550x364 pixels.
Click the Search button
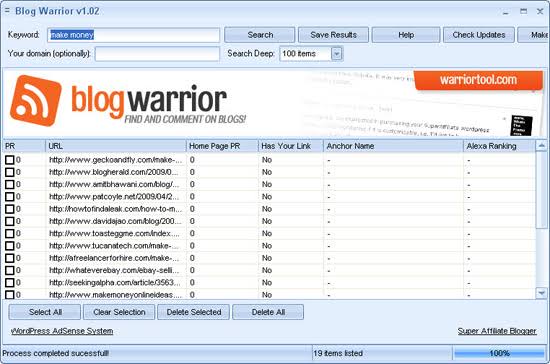tap(260, 35)
